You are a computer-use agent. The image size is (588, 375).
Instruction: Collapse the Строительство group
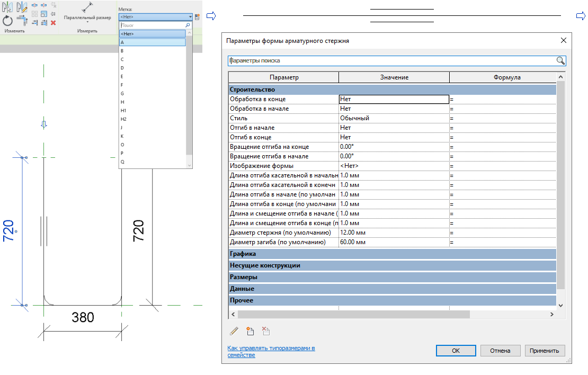point(392,90)
